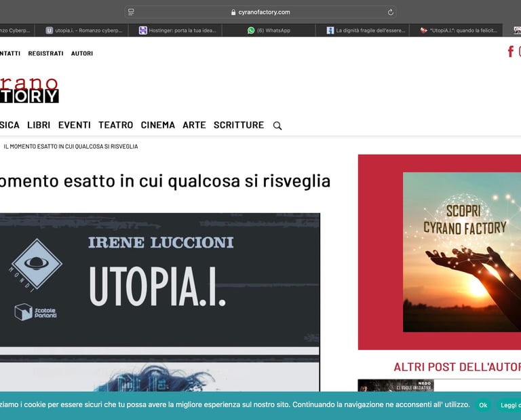This screenshot has width=521, height=420.
Task: Open the SCRITTURE menu section
Action: point(239,125)
